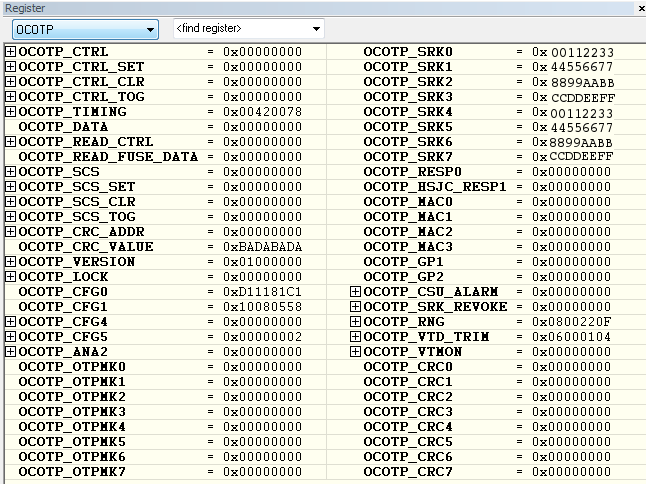Expand the OCOTP_READ_CTRL register
646x484 pixels.
click(10, 142)
